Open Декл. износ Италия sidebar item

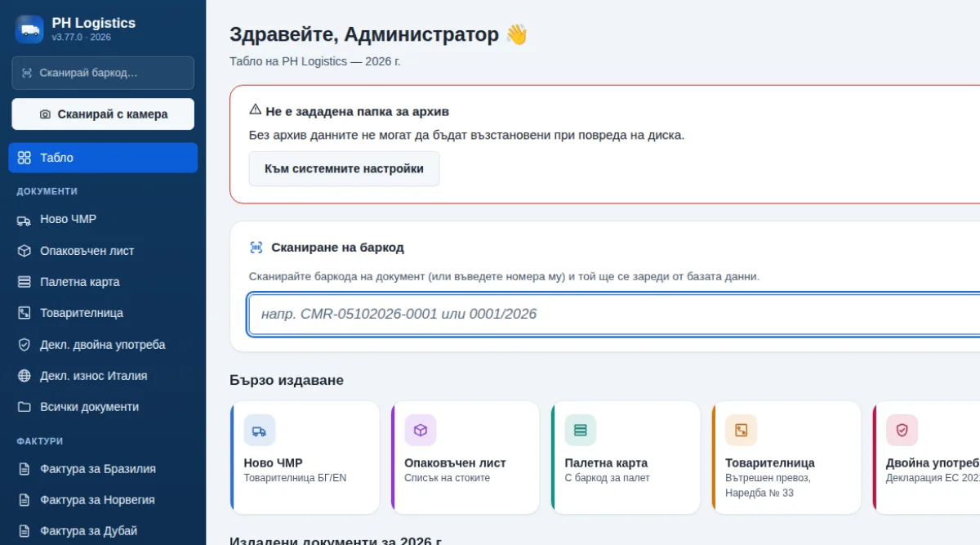(103, 376)
